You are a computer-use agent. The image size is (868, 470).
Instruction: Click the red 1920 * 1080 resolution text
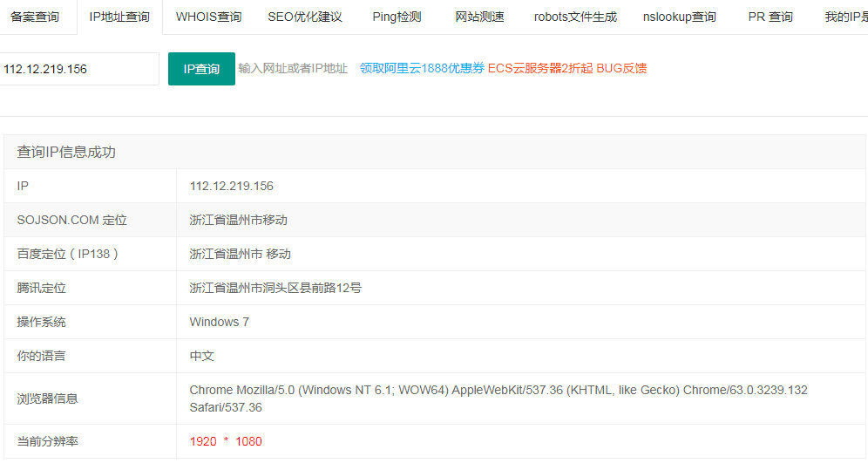[226, 441]
